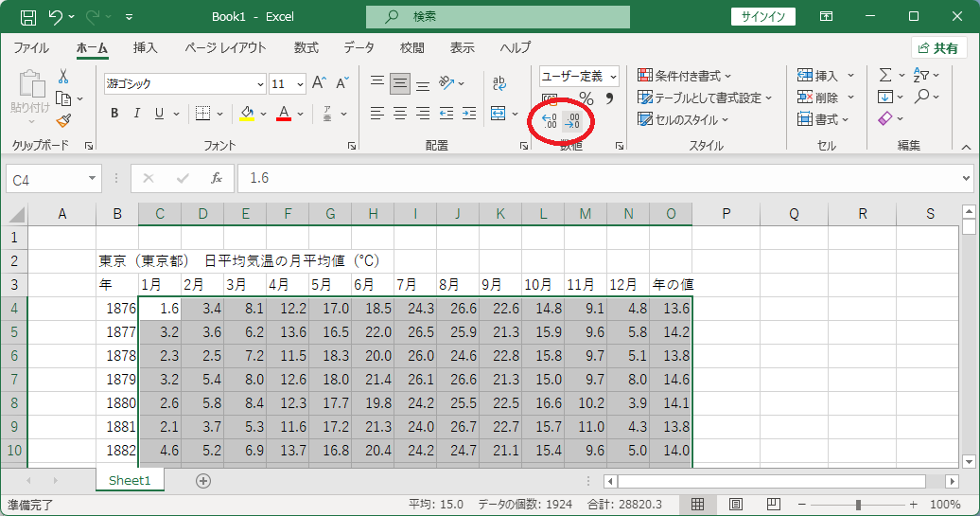Center text horizontally in cells

tap(400, 114)
